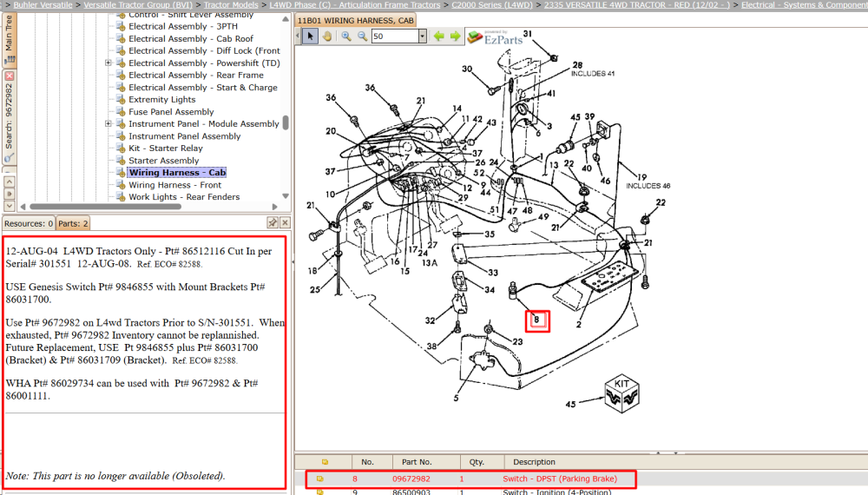Click the zoom value field showing 50
868x495 pixels.
(395, 36)
